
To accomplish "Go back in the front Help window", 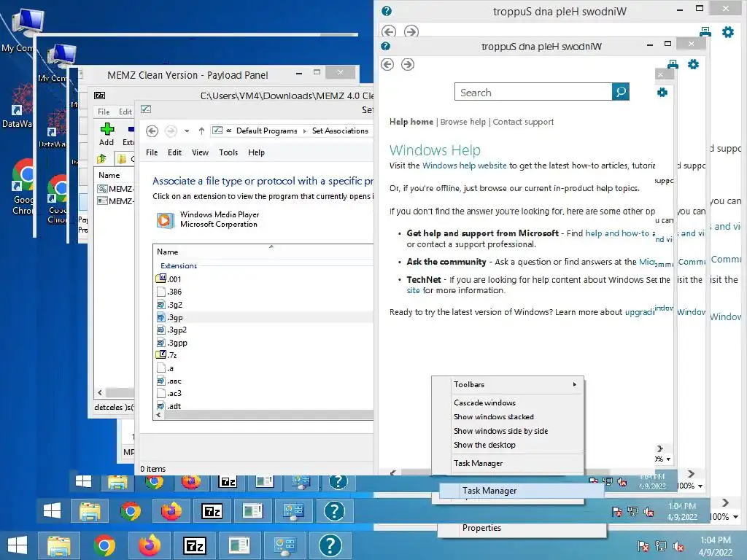I will (x=387, y=64).
